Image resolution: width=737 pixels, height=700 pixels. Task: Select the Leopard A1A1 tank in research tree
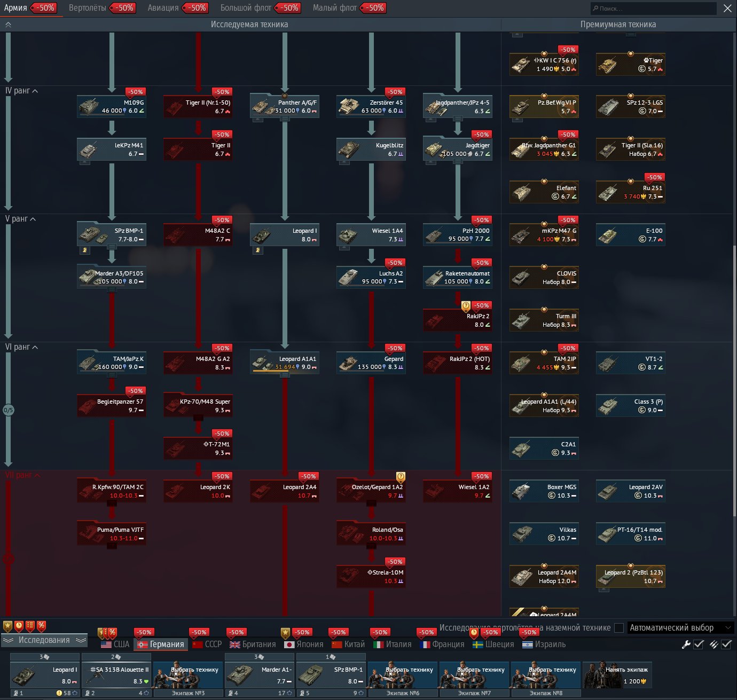(x=285, y=363)
